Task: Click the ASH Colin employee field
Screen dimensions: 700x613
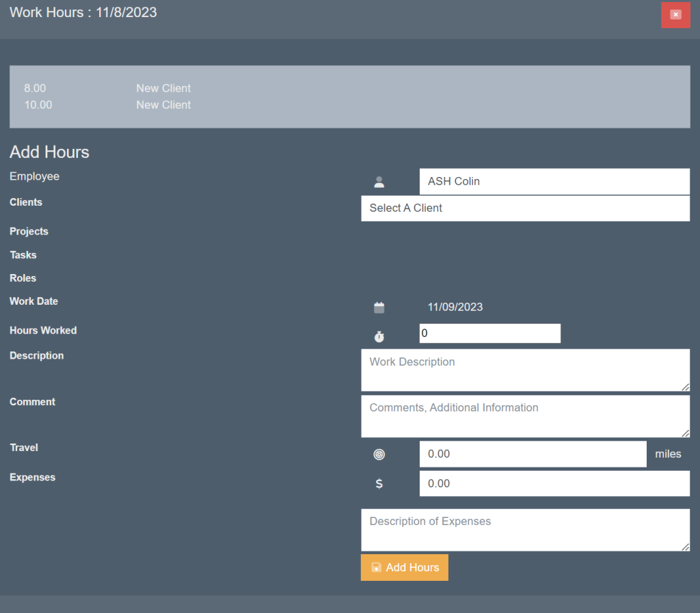Action: click(554, 182)
